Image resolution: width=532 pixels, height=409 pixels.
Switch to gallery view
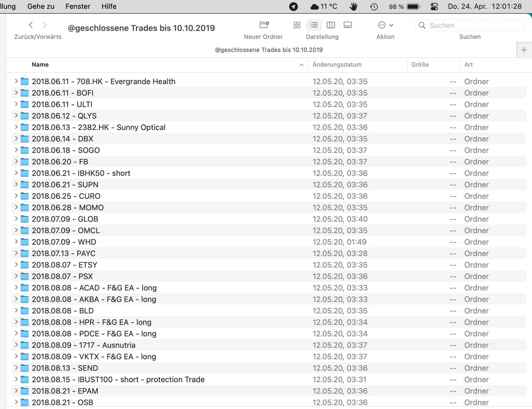(x=348, y=25)
